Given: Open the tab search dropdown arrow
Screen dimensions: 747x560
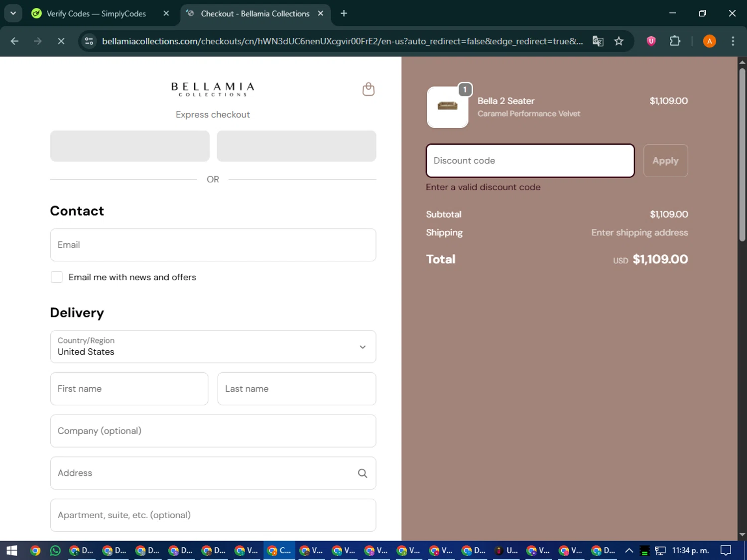Looking at the screenshot, I should [x=13, y=13].
